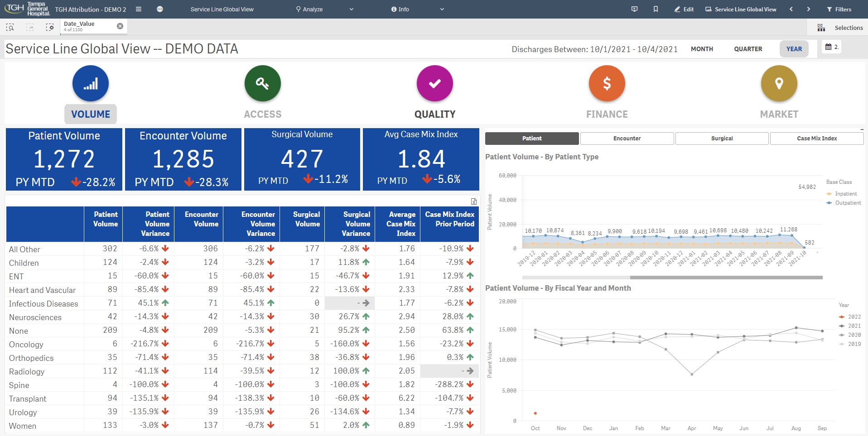
Task: Switch date granularity to MONTH
Action: 702,49
